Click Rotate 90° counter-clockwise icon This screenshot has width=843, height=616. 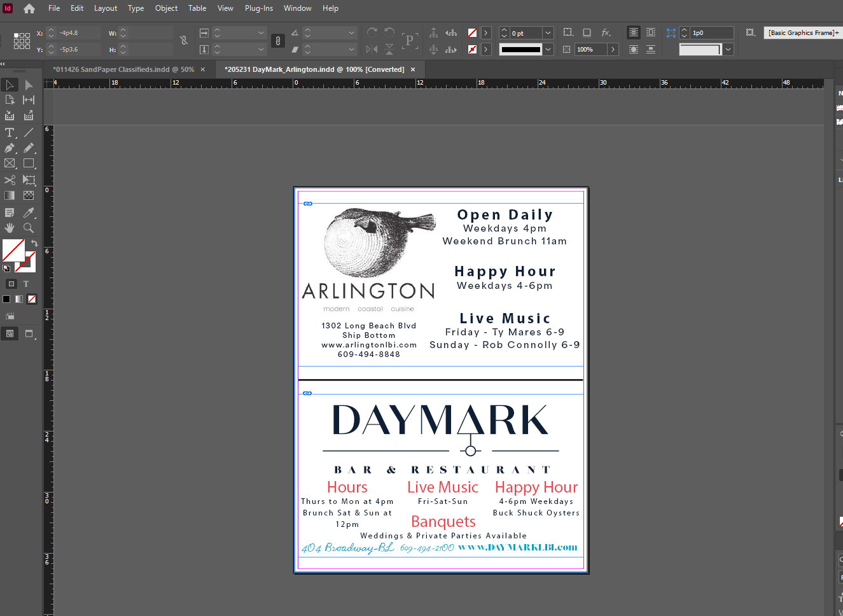tap(389, 32)
